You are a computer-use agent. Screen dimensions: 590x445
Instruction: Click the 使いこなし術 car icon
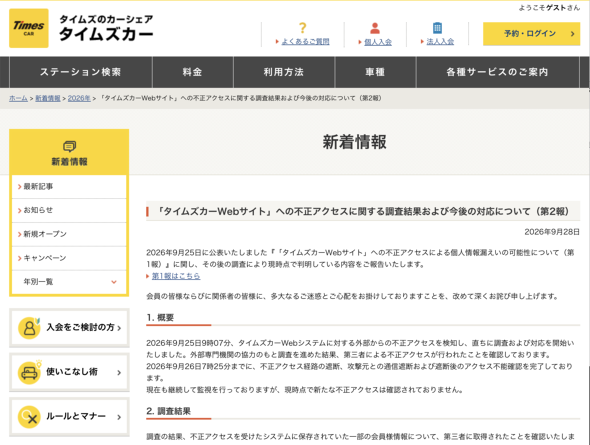point(29,372)
